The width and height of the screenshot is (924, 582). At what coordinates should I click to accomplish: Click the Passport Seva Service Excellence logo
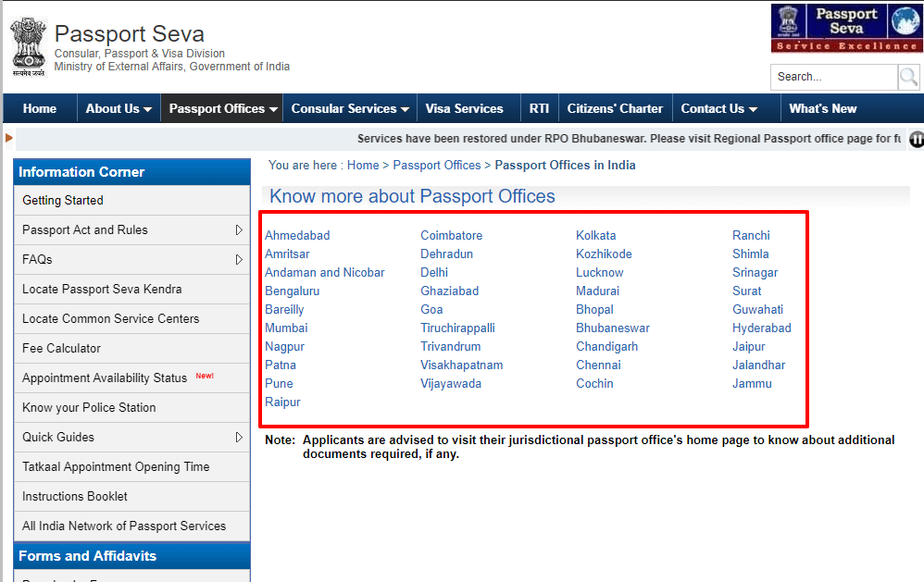click(845, 28)
